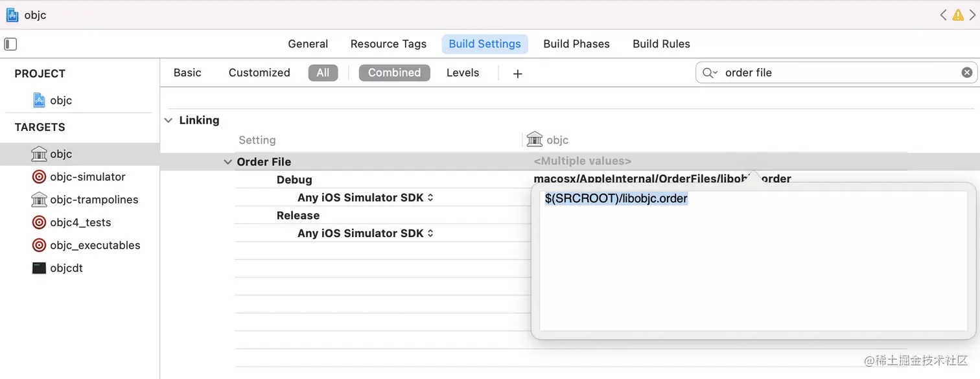Show Customized build settings
This screenshot has width=980, height=379.
tap(259, 73)
